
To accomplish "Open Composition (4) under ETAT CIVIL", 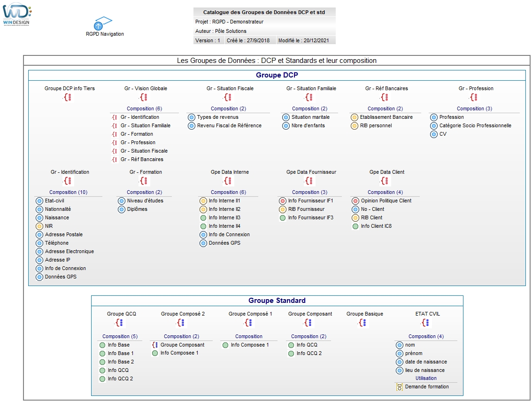I will [x=426, y=336].
